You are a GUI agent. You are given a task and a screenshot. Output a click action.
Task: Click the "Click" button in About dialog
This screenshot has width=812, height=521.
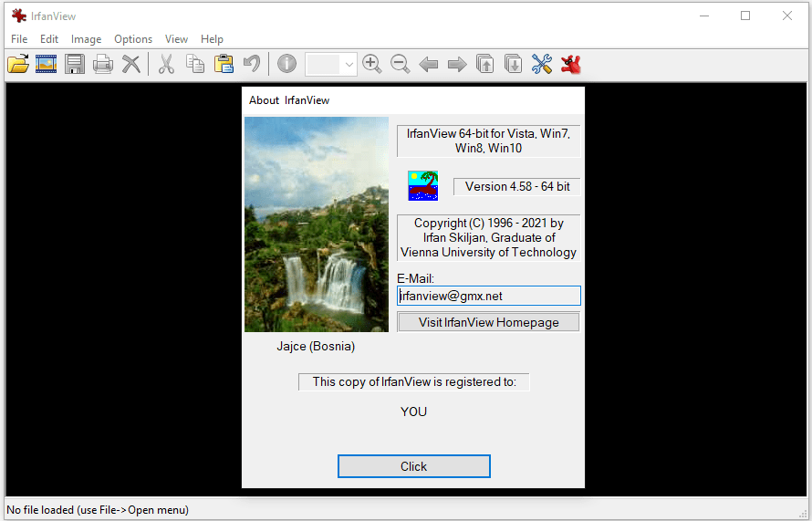pyautogui.click(x=414, y=466)
